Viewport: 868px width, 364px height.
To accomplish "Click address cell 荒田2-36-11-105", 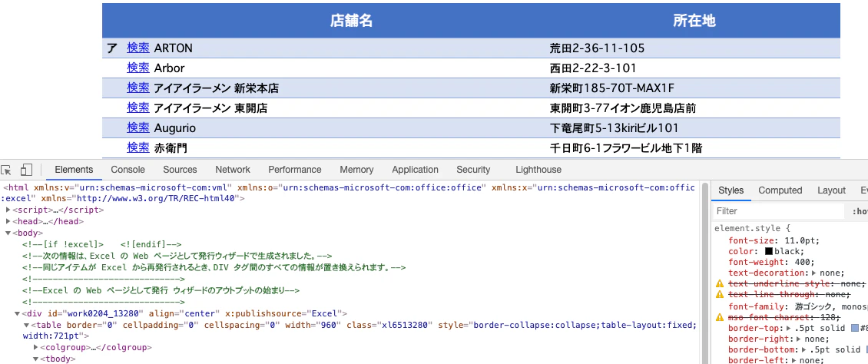I will (x=597, y=48).
